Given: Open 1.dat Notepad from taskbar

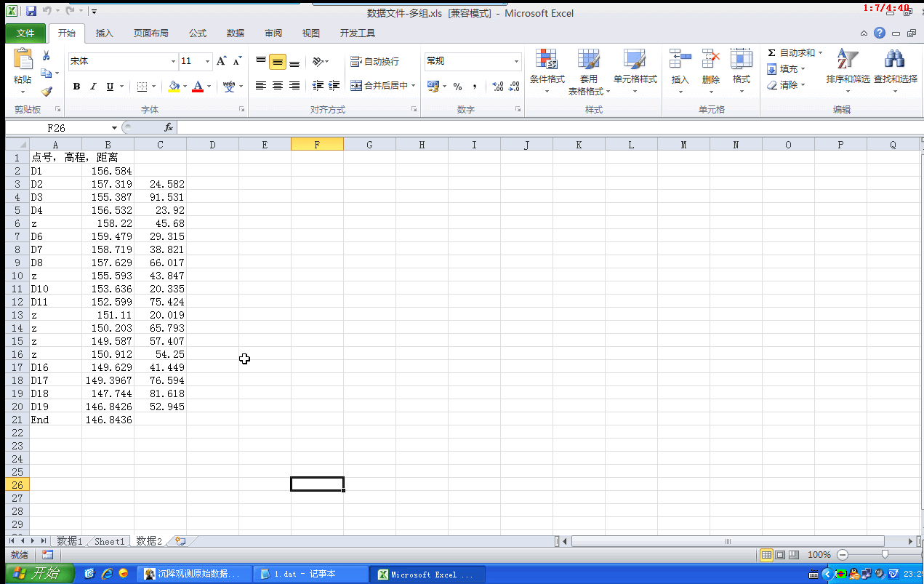Looking at the screenshot, I should 310,574.
